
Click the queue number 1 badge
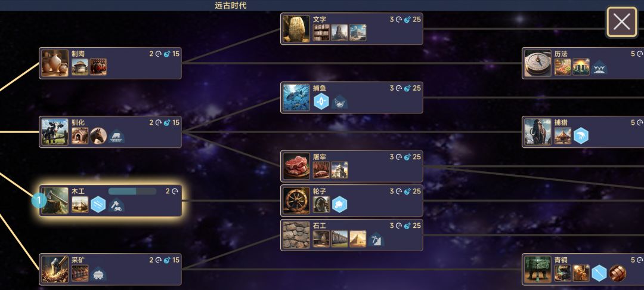(39, 201)
